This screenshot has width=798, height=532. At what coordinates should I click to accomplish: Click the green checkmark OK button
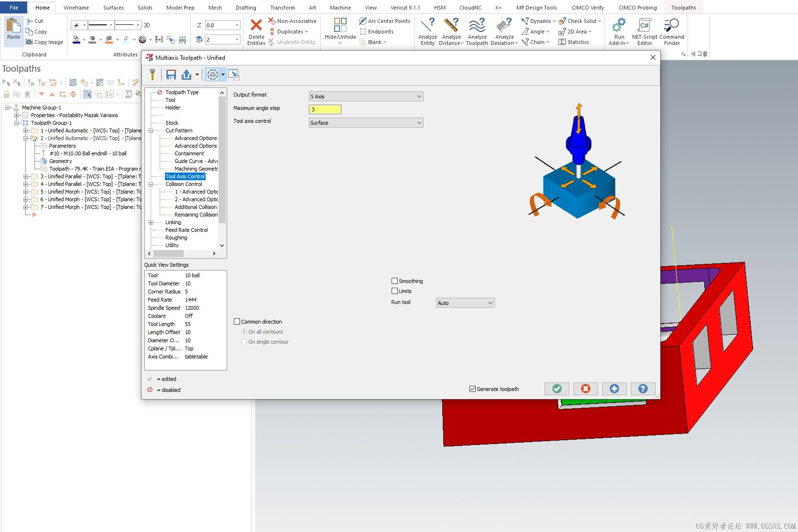tap(557, 389)
